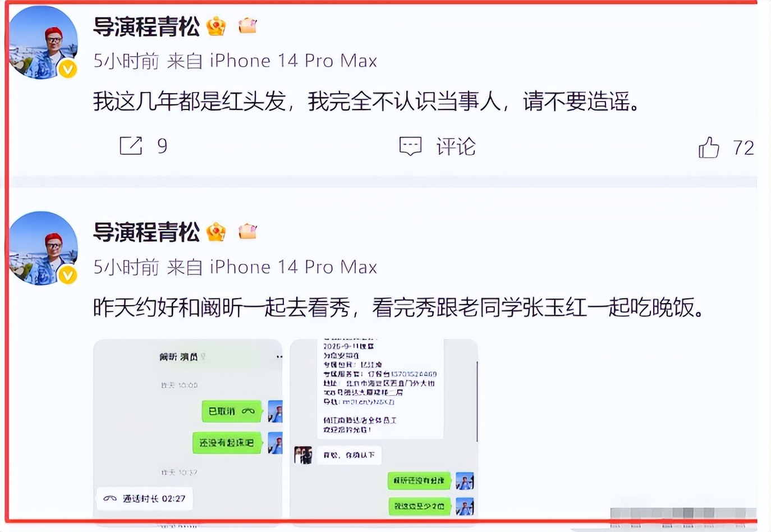Viewport: 771px width, 532px height.
Task: Open first post's 导演程青松 profile avatar
Action: click(43, 43)
